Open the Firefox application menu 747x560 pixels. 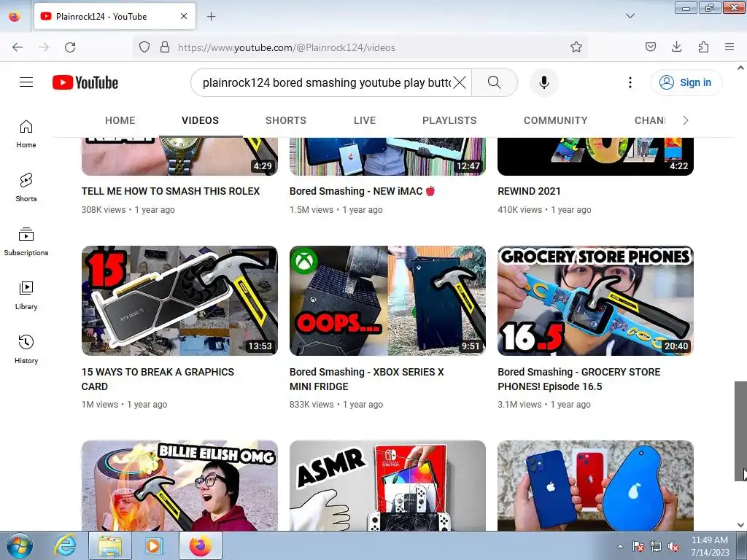[x=729, y=47]
